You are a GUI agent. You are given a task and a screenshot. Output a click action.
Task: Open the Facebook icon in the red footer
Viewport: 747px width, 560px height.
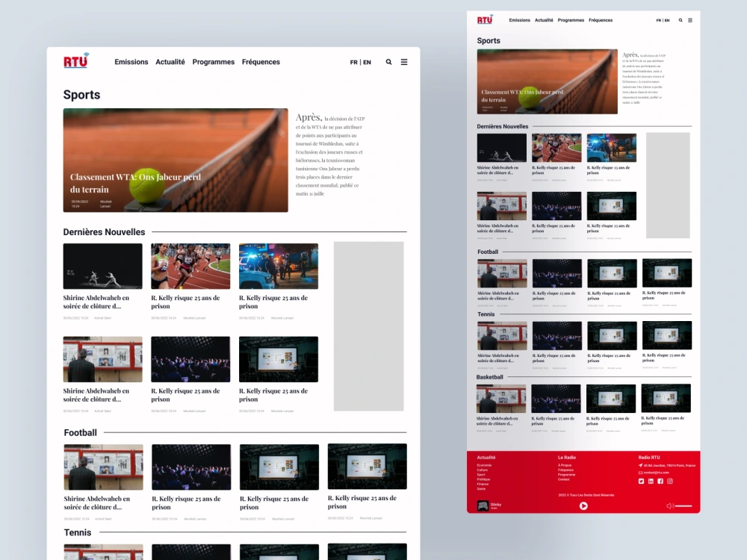(660, 481)
